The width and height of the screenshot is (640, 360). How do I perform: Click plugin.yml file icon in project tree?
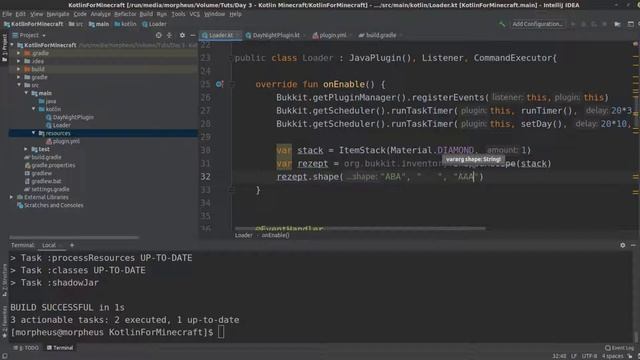[49, 142]
